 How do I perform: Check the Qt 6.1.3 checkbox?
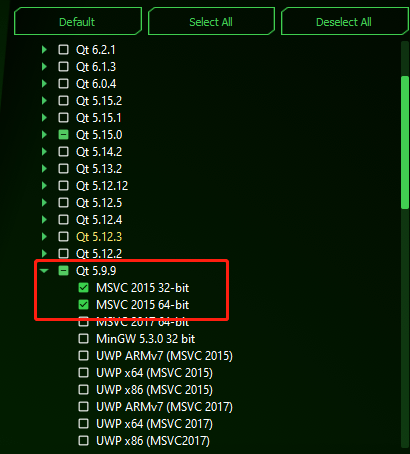point(63,67)
